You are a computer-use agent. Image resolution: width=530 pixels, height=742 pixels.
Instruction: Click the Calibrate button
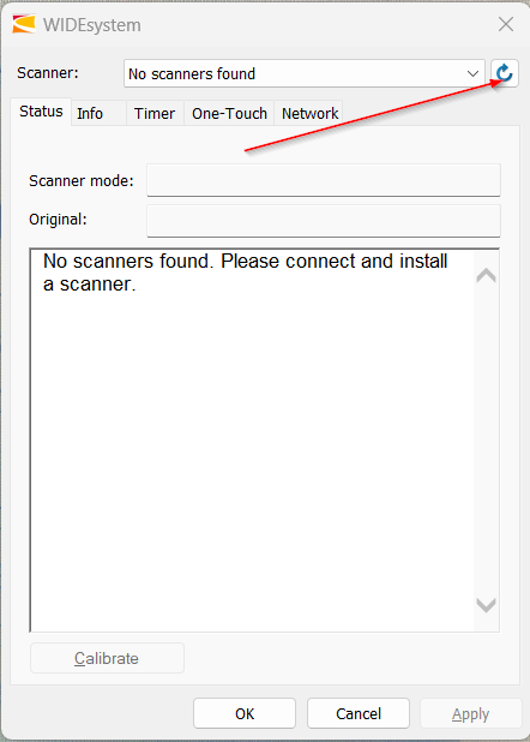(x=107, y=658)
